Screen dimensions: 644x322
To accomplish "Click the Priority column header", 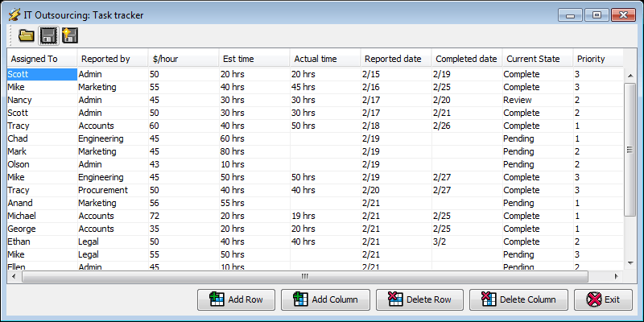I will [x=598, y=59].
